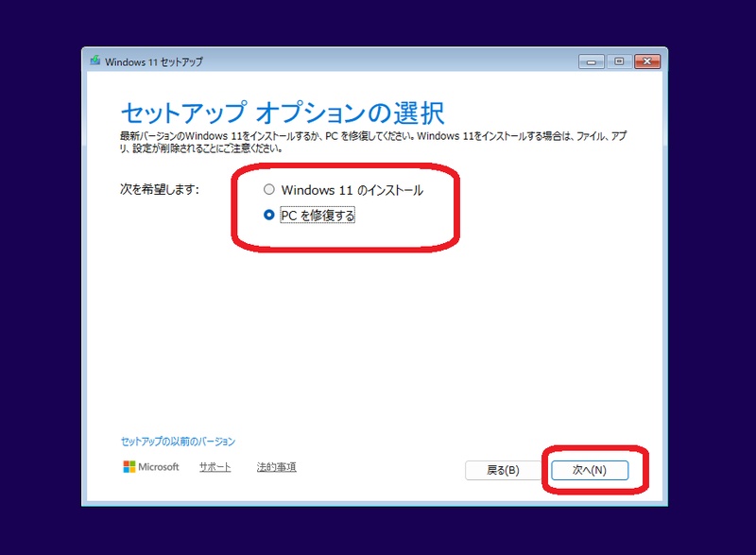Image resolution: width=756 pixels, height=555 pixels.
Task: Click the 戻る(B) button
Action: coord(503,470)
